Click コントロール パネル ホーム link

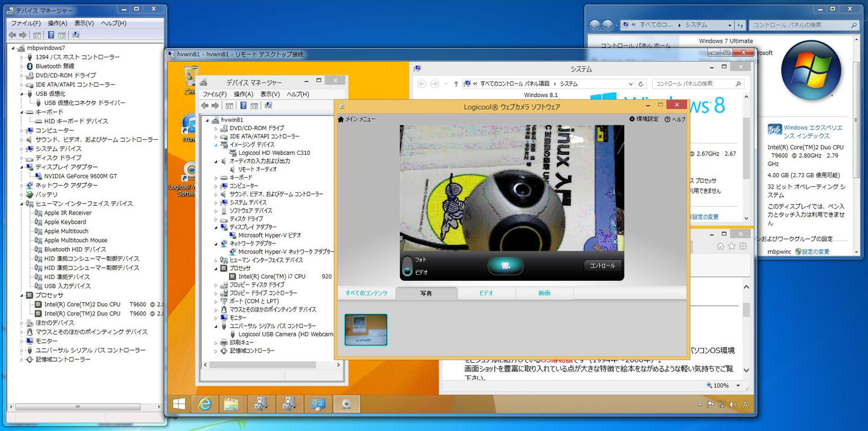tap(635, 46)
